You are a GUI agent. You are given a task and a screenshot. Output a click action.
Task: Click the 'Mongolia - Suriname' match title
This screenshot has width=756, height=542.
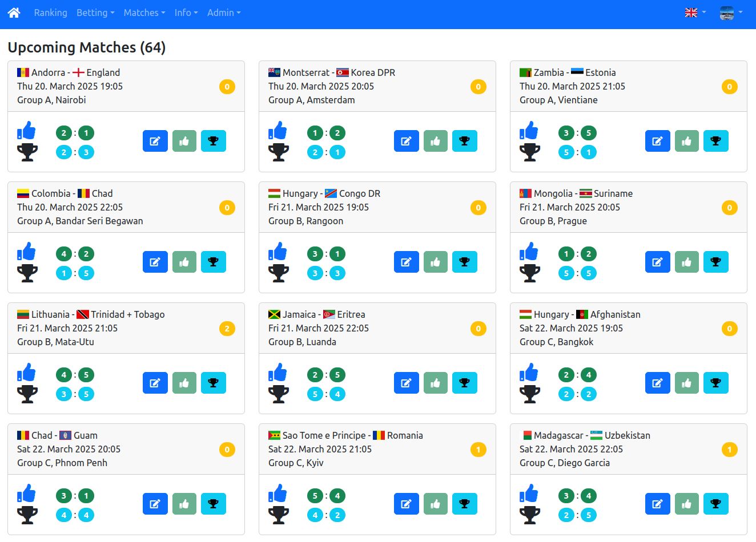pos(576,193)
